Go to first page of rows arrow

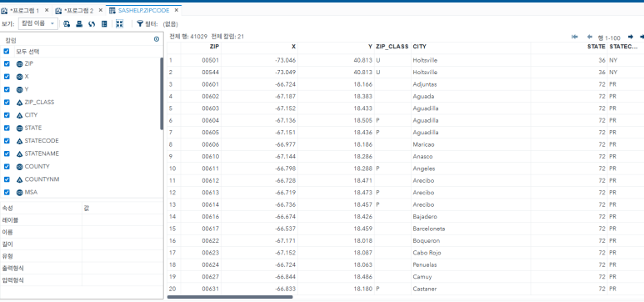[x=575, y=37]
